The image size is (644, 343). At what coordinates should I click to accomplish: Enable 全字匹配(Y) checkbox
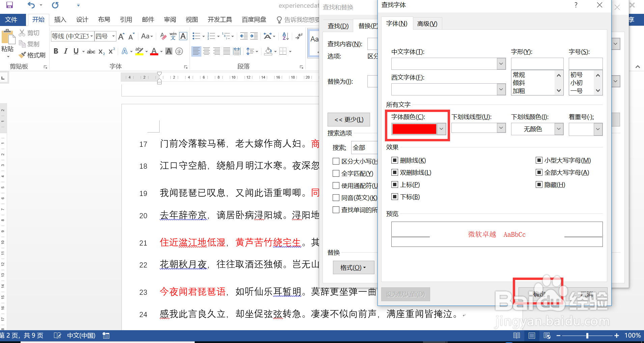click(x=336, y=173)
